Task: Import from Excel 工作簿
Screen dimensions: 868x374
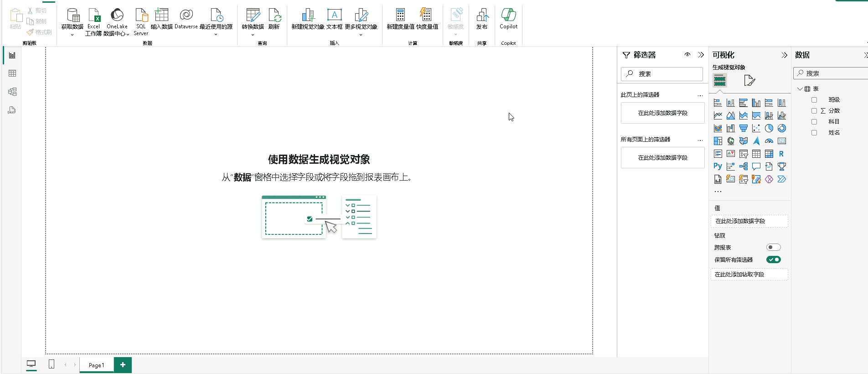Action: pos(93,21)
